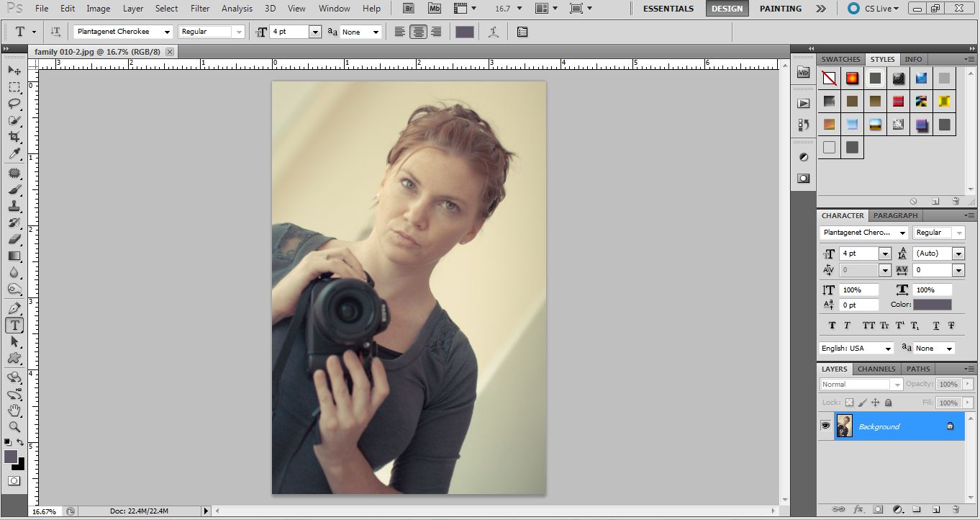
Task: Select the Hand tool
Action: point(14,411)
